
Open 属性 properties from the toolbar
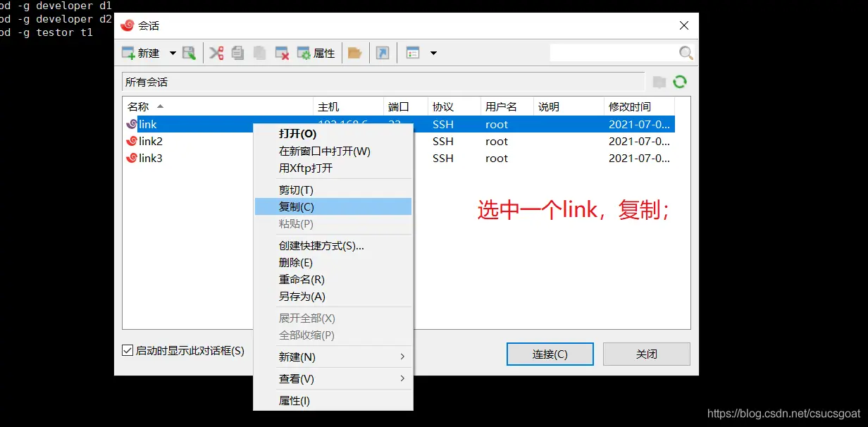pos(316,53)
